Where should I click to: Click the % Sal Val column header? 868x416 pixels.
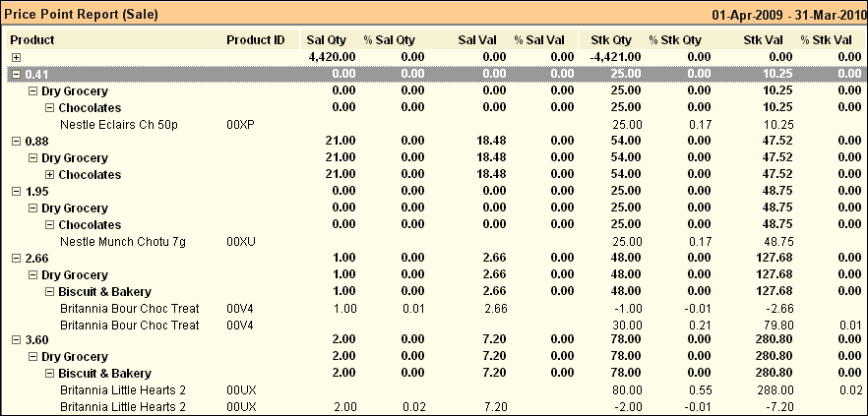click(539, 39)
